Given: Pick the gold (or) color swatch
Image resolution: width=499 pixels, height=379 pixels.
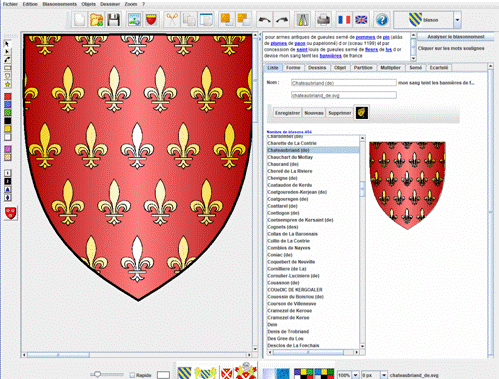Looking at the screenshot, I should [8, 129].
